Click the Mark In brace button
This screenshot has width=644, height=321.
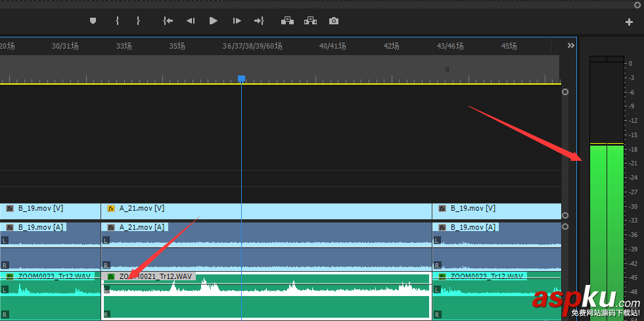coord(118,21)
